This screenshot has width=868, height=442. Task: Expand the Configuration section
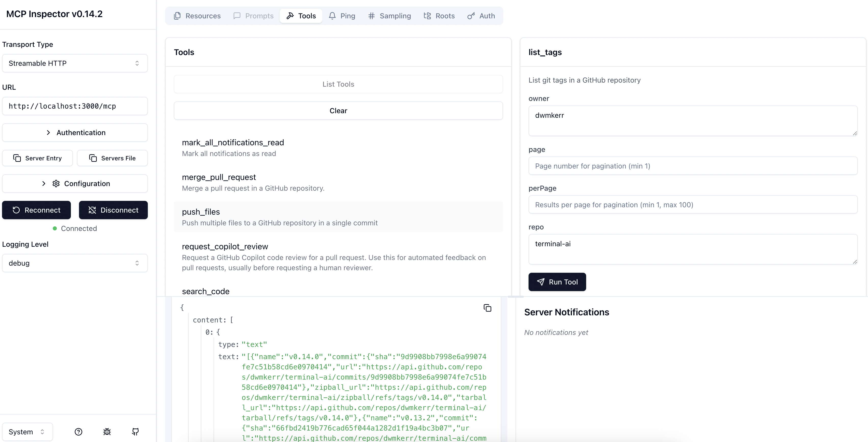(75, 184)
